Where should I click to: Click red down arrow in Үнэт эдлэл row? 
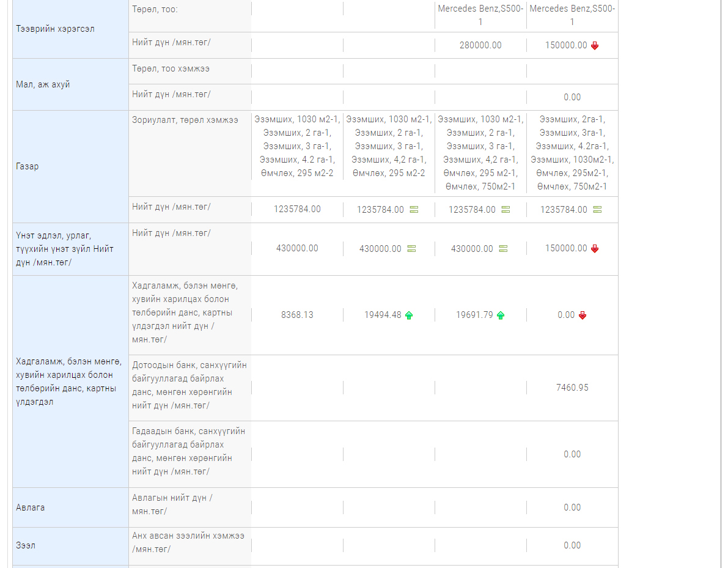[595, 249]
